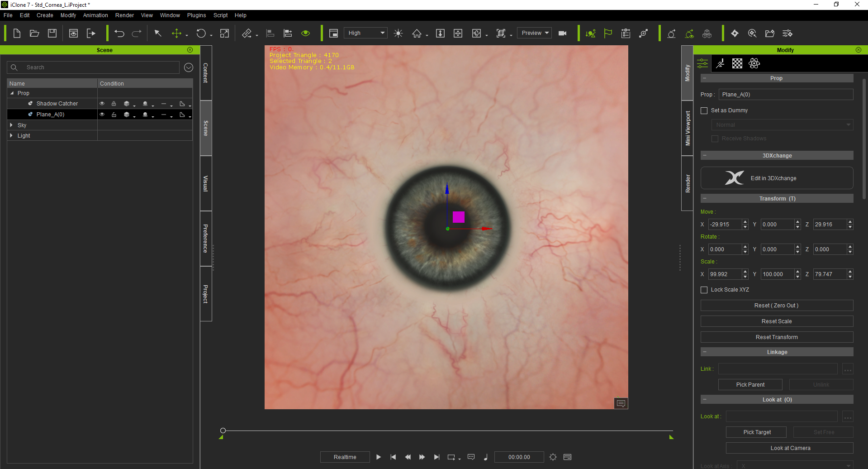The image size is (868, 469).
Task: Toggle Set as Dummy checkbox
Action: 704,110
